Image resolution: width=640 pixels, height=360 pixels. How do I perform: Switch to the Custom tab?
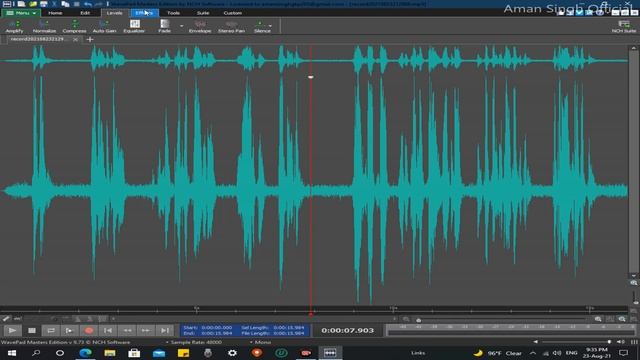(233, 13)
